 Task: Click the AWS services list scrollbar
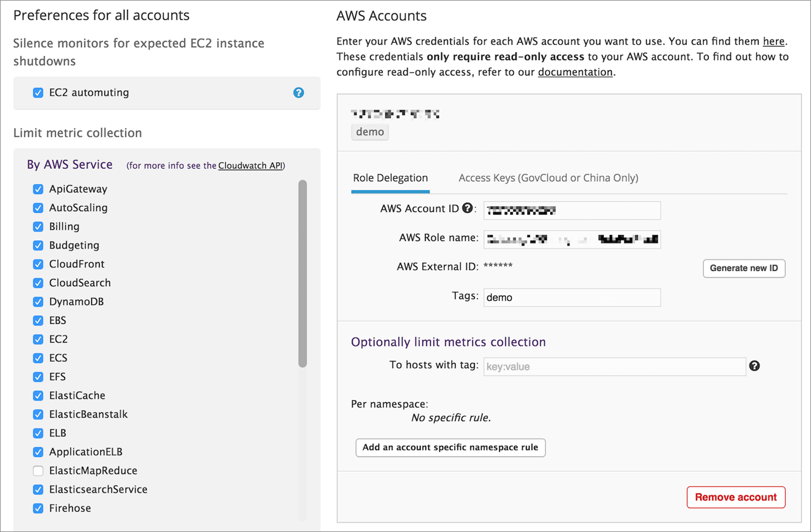point(303,274)
